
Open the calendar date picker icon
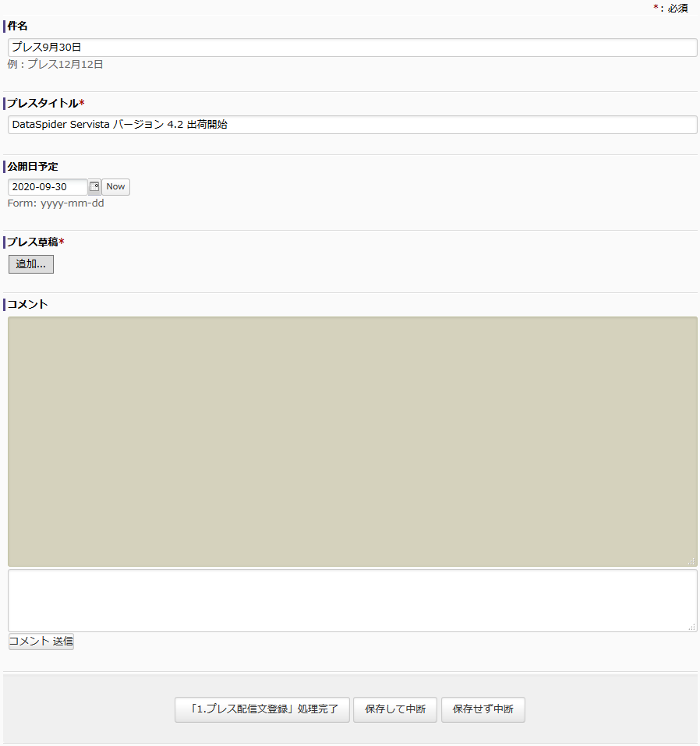click(x=94, y=187)
